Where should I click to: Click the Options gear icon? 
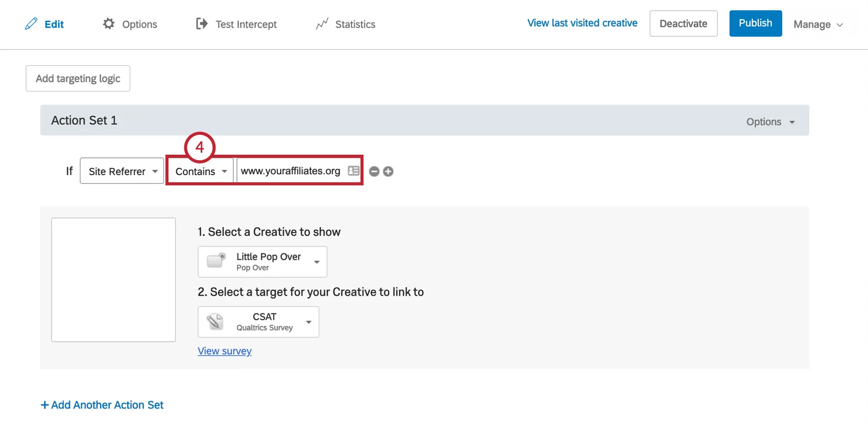click(x=109, y=23)
